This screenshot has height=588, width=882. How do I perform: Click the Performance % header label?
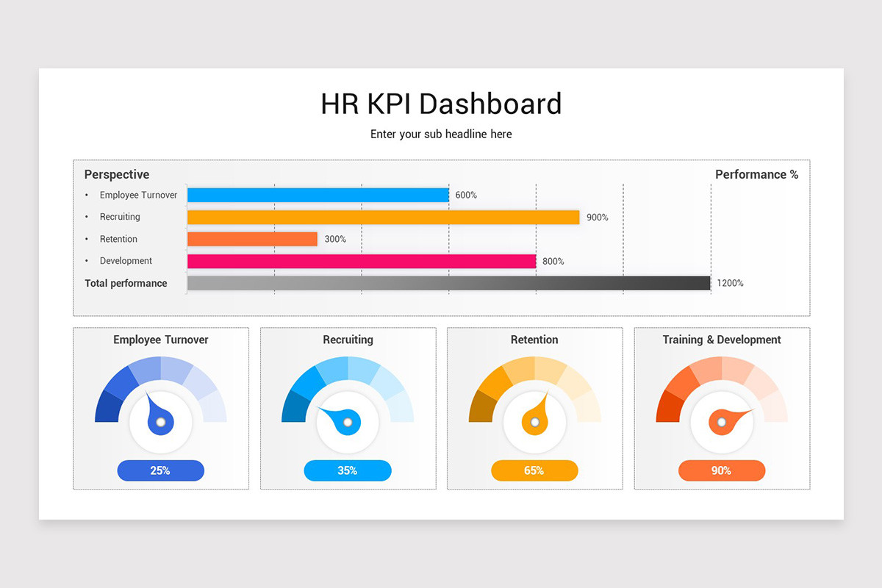(x=757, y=174)
